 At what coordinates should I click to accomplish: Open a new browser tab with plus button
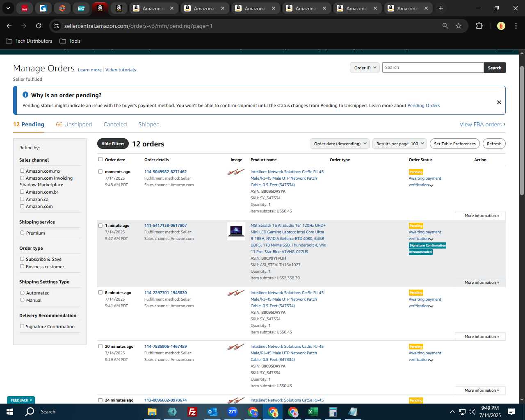[x=441, y=8]
